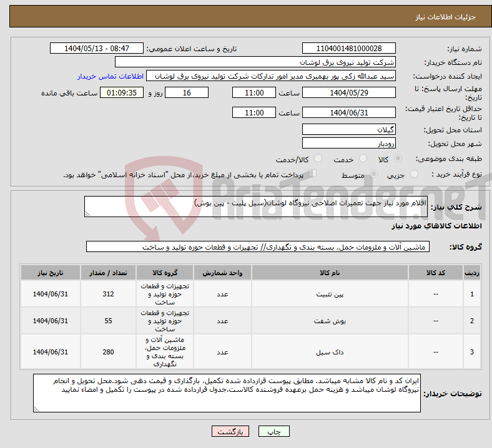Click quantity cell 280

click(108, 352)
